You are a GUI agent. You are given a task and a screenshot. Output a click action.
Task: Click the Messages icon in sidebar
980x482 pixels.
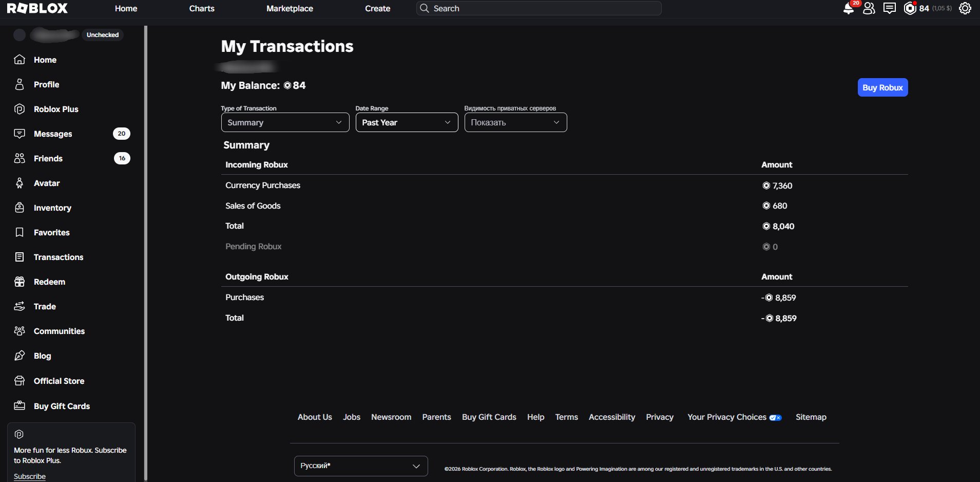20,134
